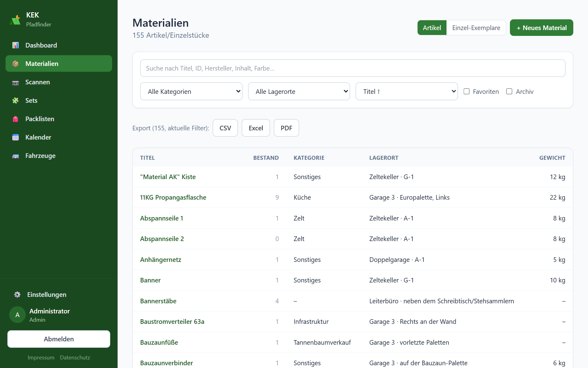The image size is (588, 368).
Task: Open the Dashboard menu item
Action: pos(59,45)
